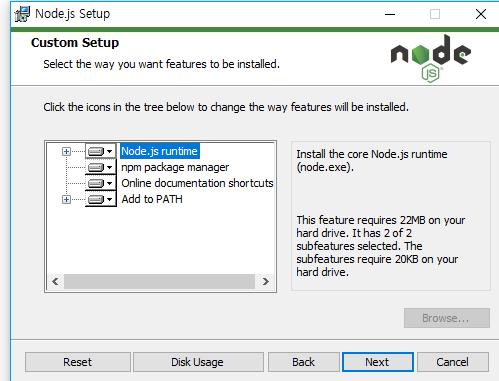Image resolution: width=499 pixels, height=381 pixels.
Task: Open npm package manager install dropdown
Action: 100,167
